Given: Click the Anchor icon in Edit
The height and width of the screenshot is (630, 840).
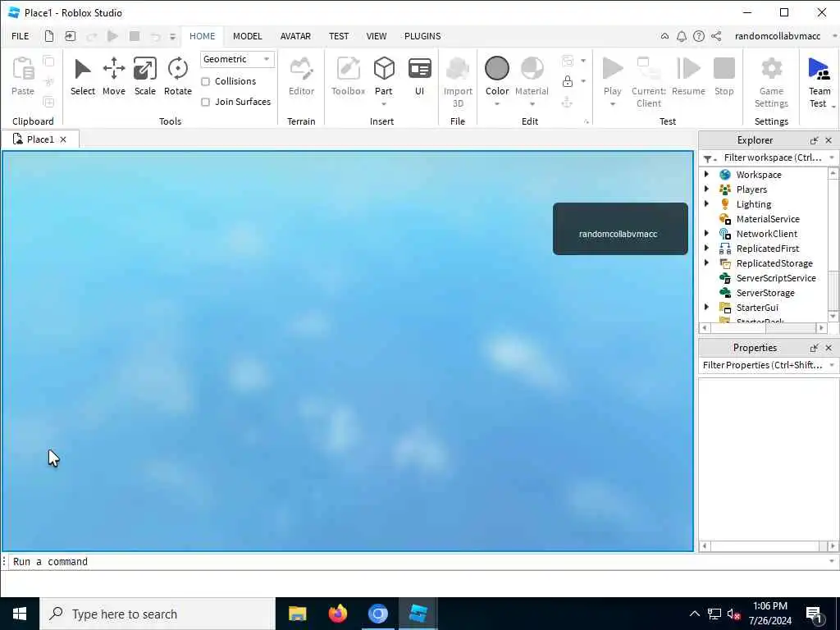Looking at the screenshot, I should point(568,101).
